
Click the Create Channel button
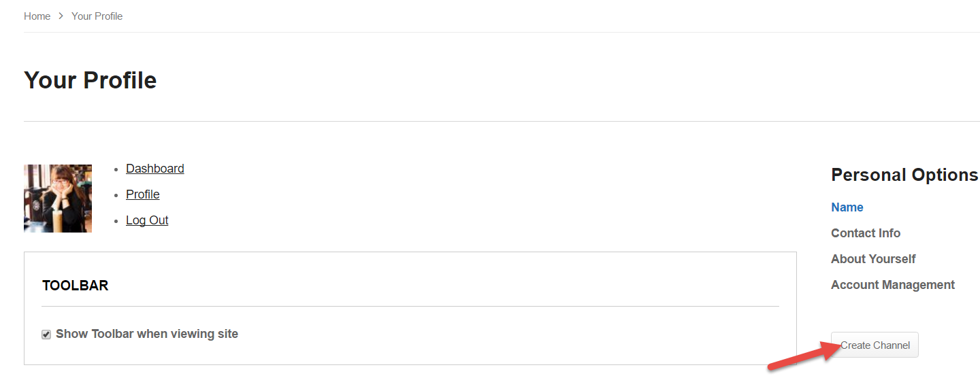pos(875,345)
